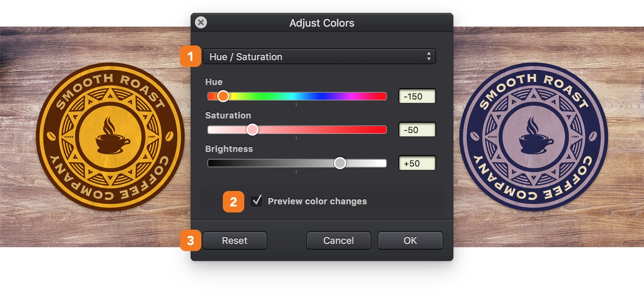Click the Hue value field showing -150
Image resolution: width=644 pixels, height=291 pixels.
coord(417,96)
